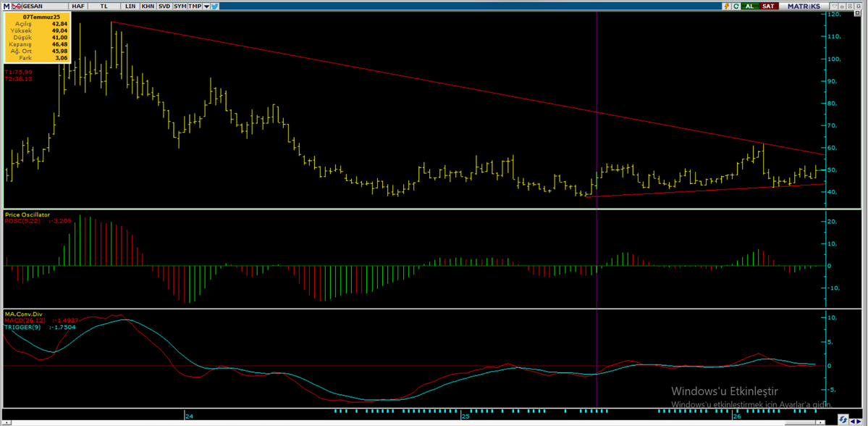
Task: Click the MATRIKS logo button
Action: (804, 6)
